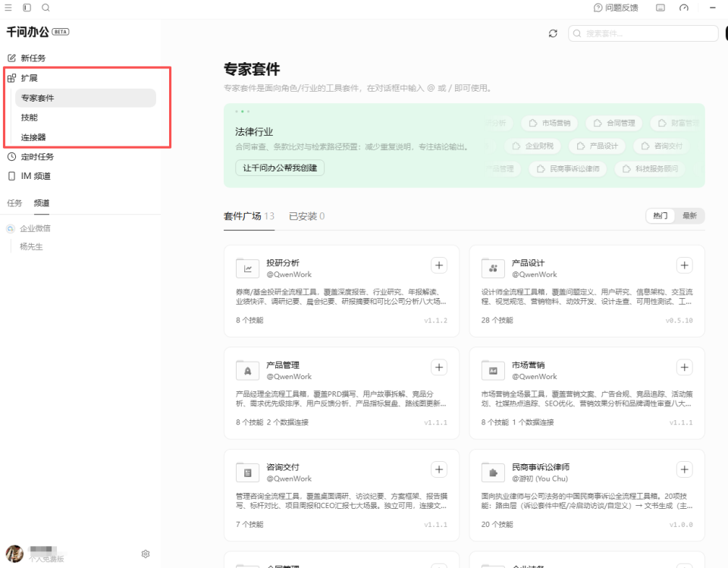Screen dimensions: 728x568
Task: Toggle the sidebar panel icon
Action: pos(27,8)
